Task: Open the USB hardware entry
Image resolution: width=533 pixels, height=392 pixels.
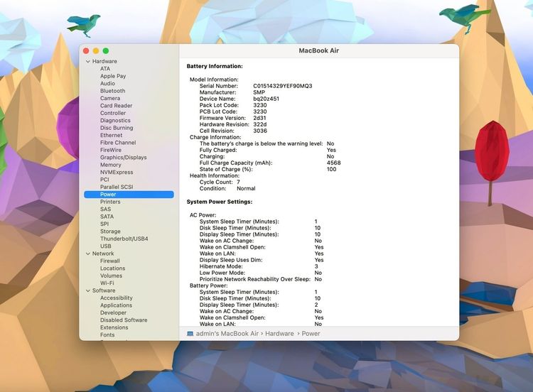Action: pos(105,246)
